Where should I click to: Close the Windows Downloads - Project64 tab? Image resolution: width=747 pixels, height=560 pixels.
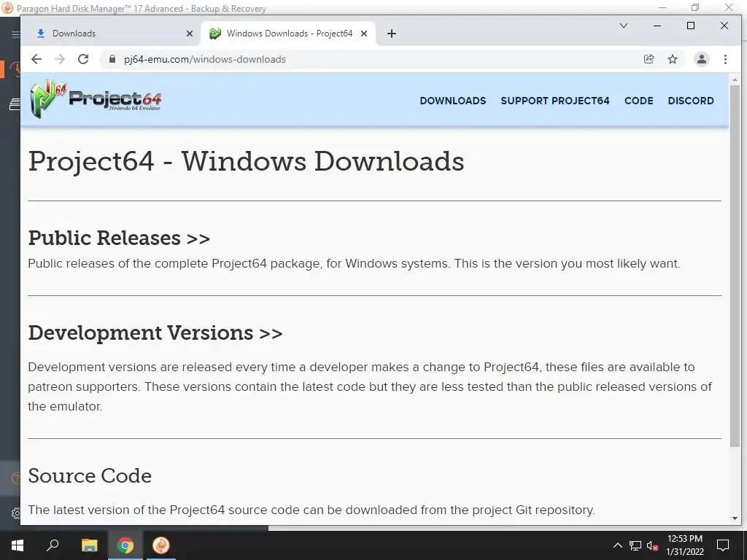point(364,34)
